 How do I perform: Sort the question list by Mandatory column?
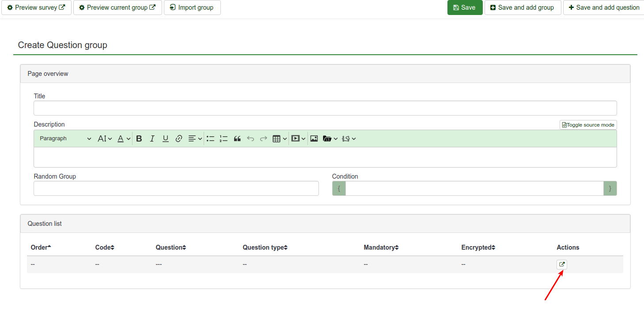pyautogui.click(x=381, y=247)
